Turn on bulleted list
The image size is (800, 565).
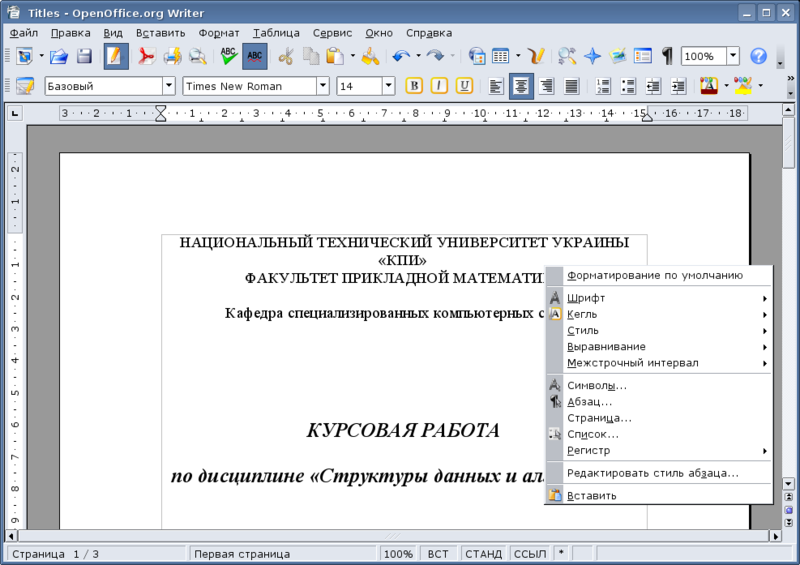click(628, 86)
